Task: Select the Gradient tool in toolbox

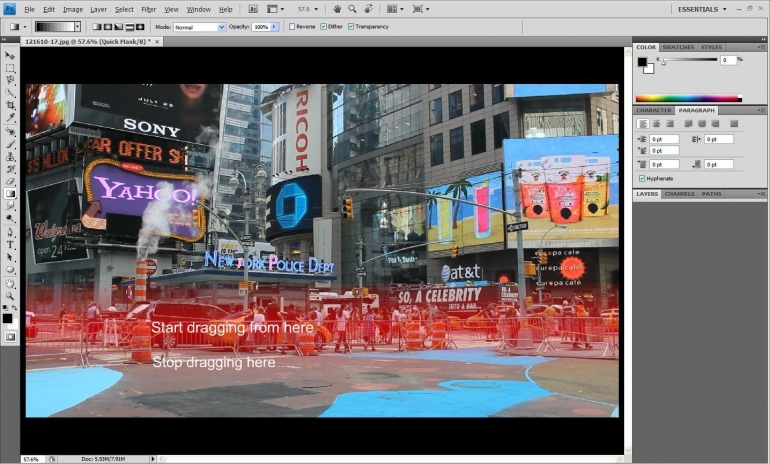Action: [10, 193]
